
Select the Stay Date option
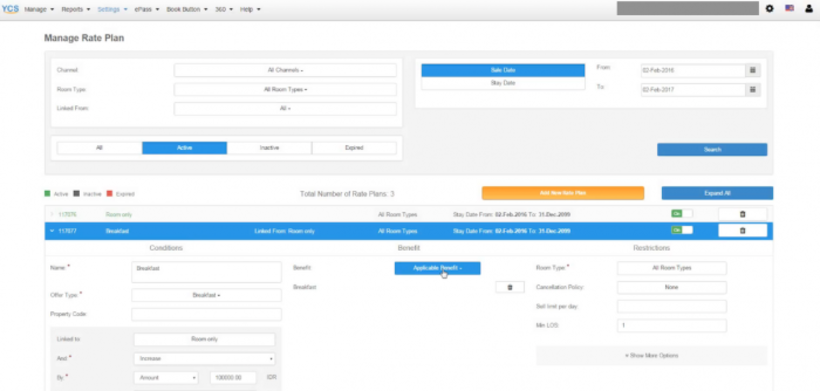point(503,83)
